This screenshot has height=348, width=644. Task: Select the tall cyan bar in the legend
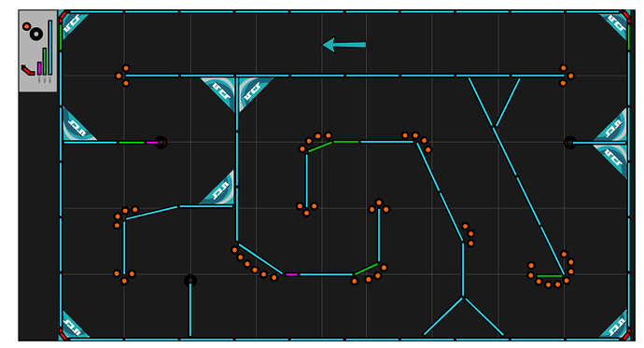click(x=50, y=48)
